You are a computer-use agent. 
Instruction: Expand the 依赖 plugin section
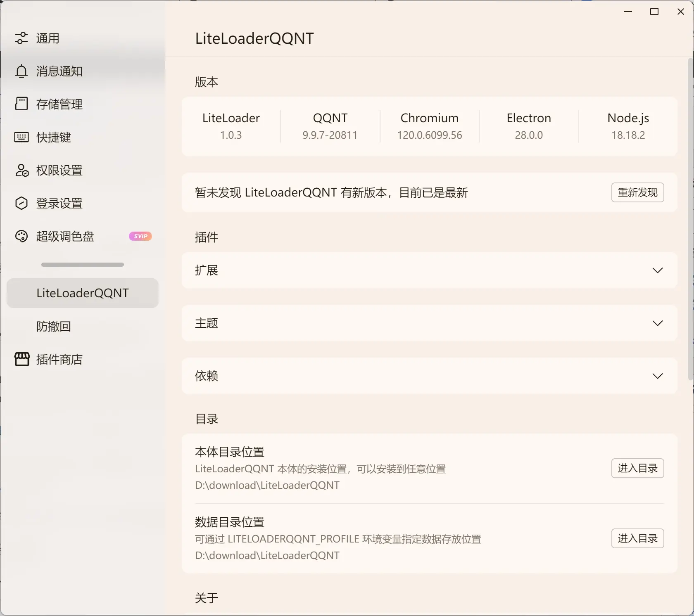(430, 376)
